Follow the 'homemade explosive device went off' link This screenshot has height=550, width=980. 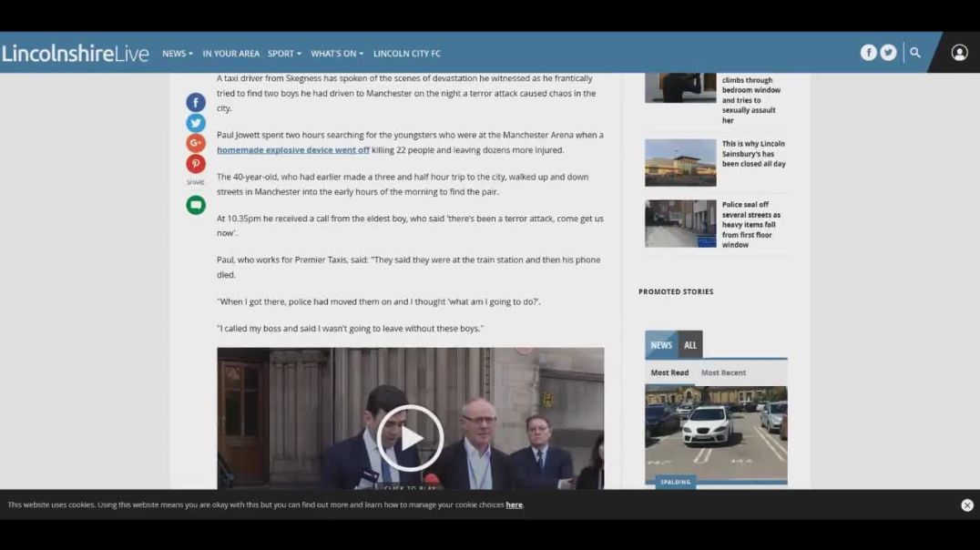point(293,150)
